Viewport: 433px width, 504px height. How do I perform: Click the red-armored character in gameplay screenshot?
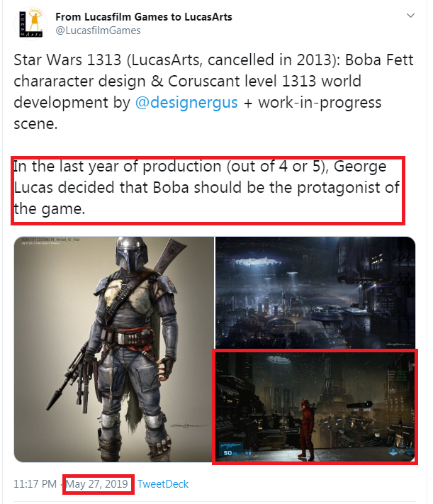pyautogui.click(x=305, y=427)
